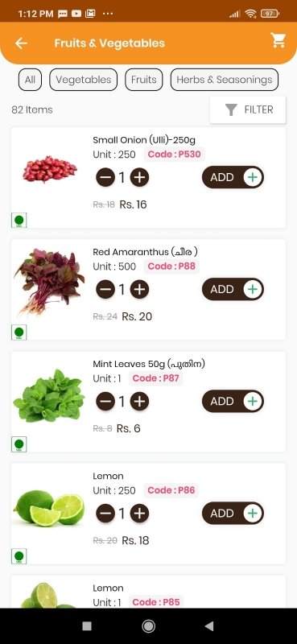Viewport: 297px width, 644px height.
Task: Add Mint Leaves to cart
Action: pos(233,401)
